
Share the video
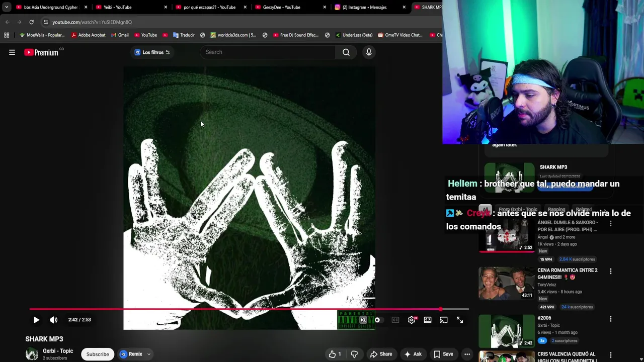381,354
